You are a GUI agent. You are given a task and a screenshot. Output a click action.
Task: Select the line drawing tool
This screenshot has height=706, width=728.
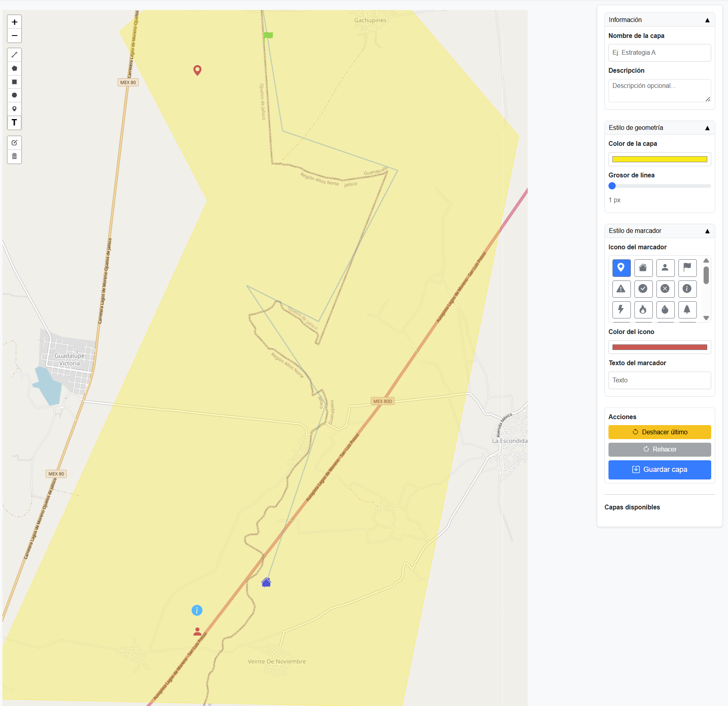14,55
